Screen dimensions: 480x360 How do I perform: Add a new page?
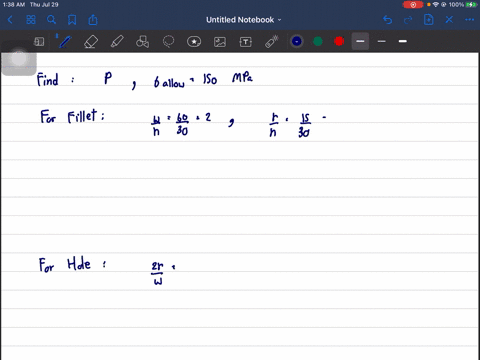pos(429,20)
